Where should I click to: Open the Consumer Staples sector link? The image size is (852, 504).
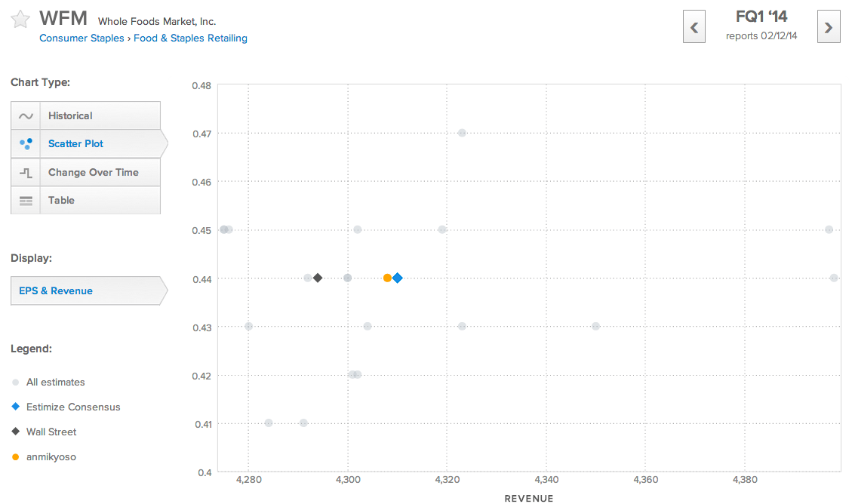point(82,38)
